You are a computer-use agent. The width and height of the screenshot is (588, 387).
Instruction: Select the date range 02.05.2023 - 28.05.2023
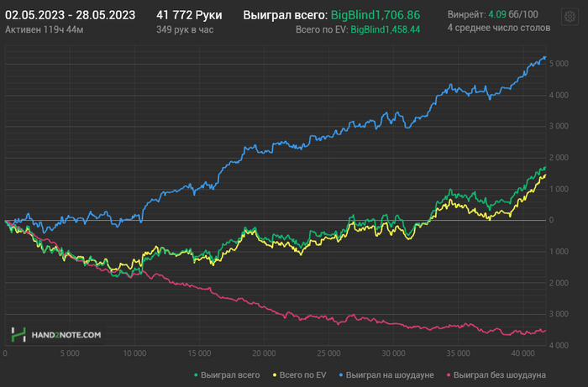point(70,15)
